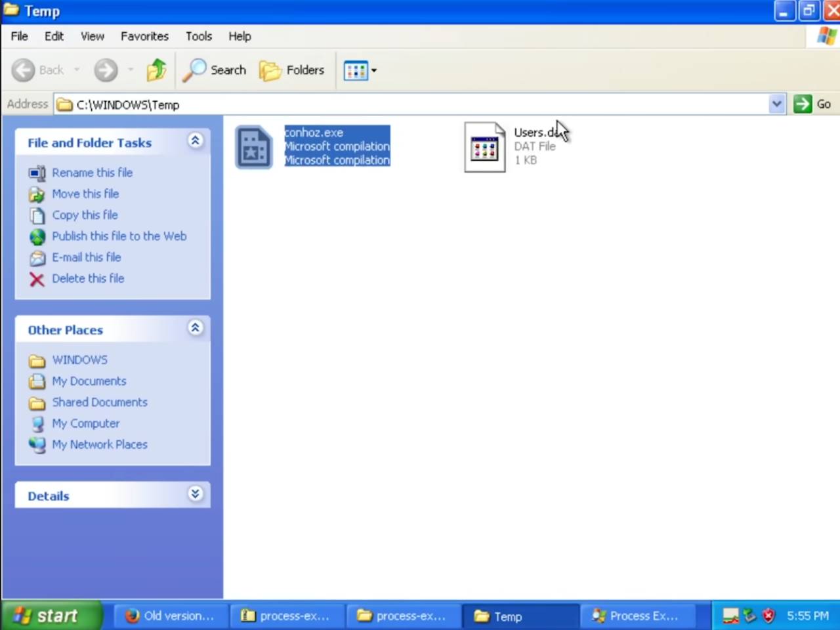Click the Move this file icon

[x=37, y=194]
